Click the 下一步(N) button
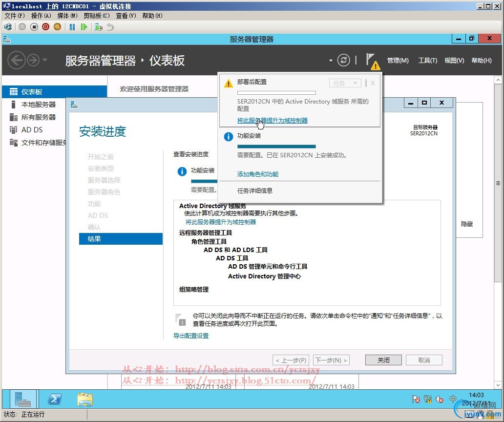This screenshot has width=504, height=422. click(x=331, y=360)
